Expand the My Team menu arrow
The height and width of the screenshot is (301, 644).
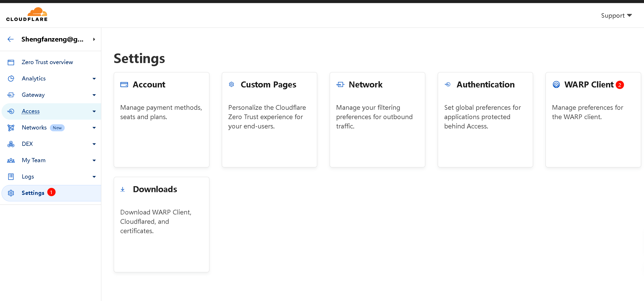(x=94, y=160)
